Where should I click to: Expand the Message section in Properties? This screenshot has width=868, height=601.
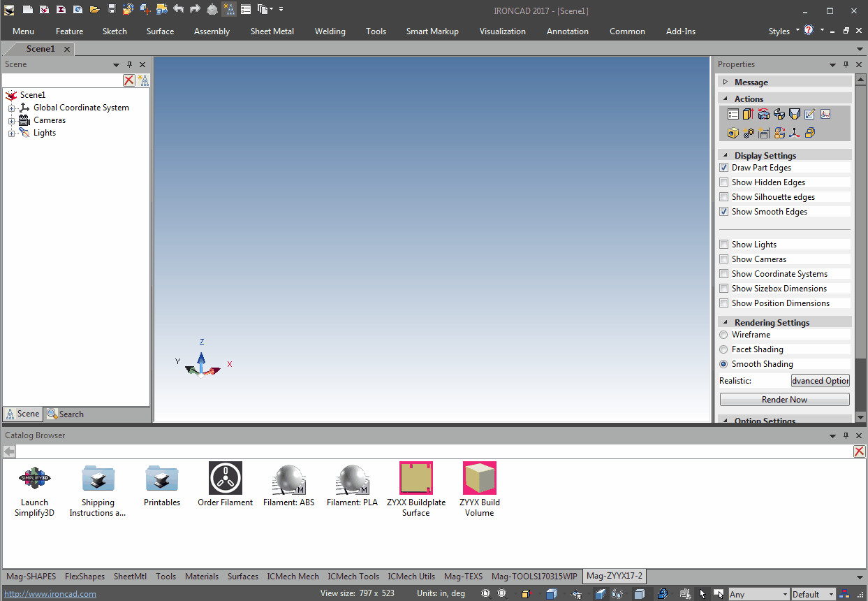726,82
